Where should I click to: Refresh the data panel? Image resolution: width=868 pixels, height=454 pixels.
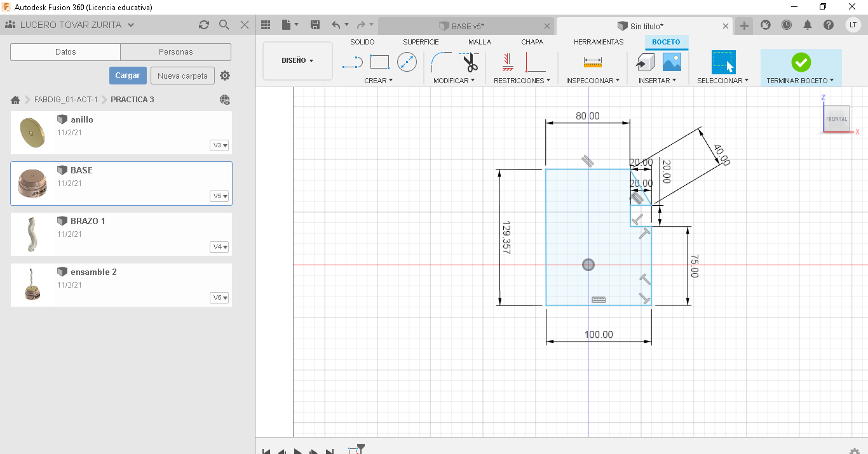(x=203, y=25)
